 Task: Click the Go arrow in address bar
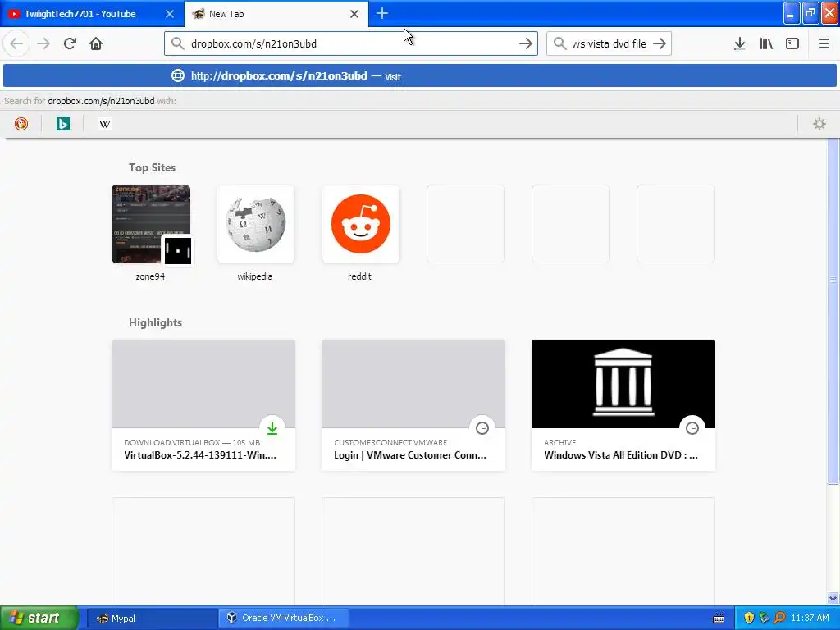point(526,43)
